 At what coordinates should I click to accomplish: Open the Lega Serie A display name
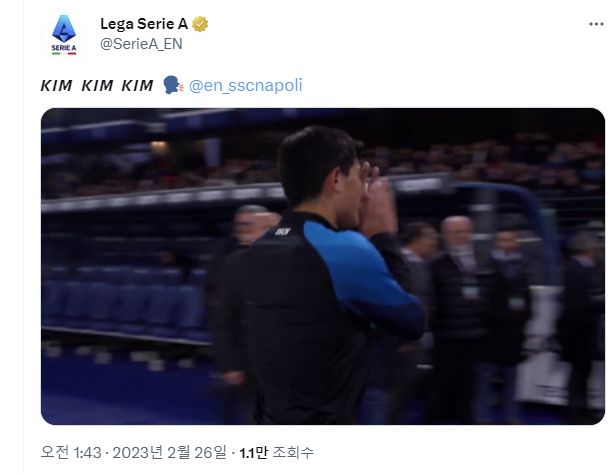coord(144,24)
